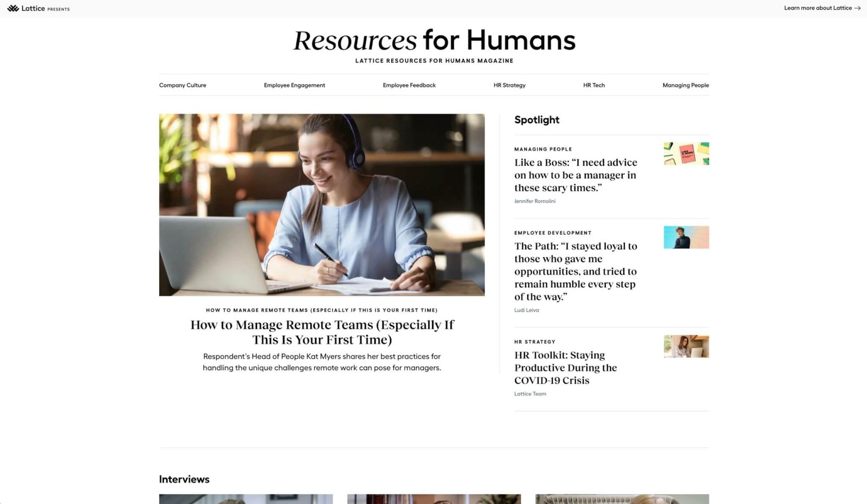Open the Managing People category

(685, 85)
